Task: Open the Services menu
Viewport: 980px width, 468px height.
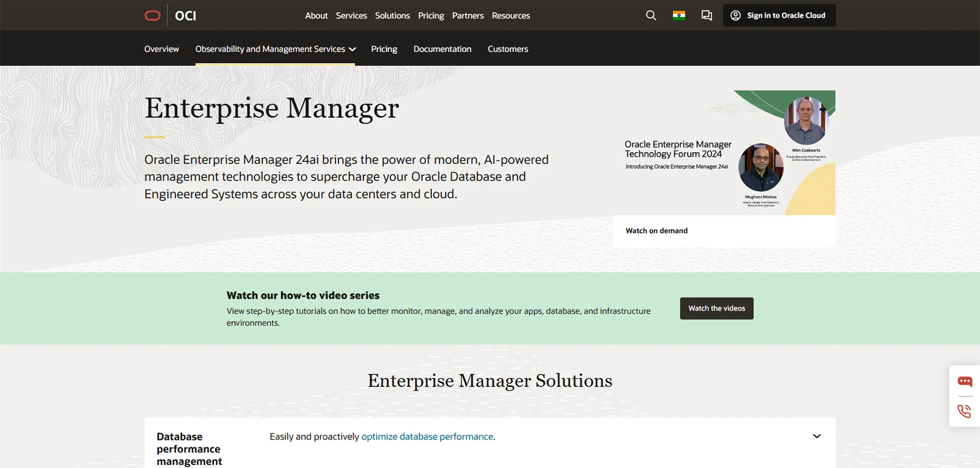Action: tap(351, 16)
